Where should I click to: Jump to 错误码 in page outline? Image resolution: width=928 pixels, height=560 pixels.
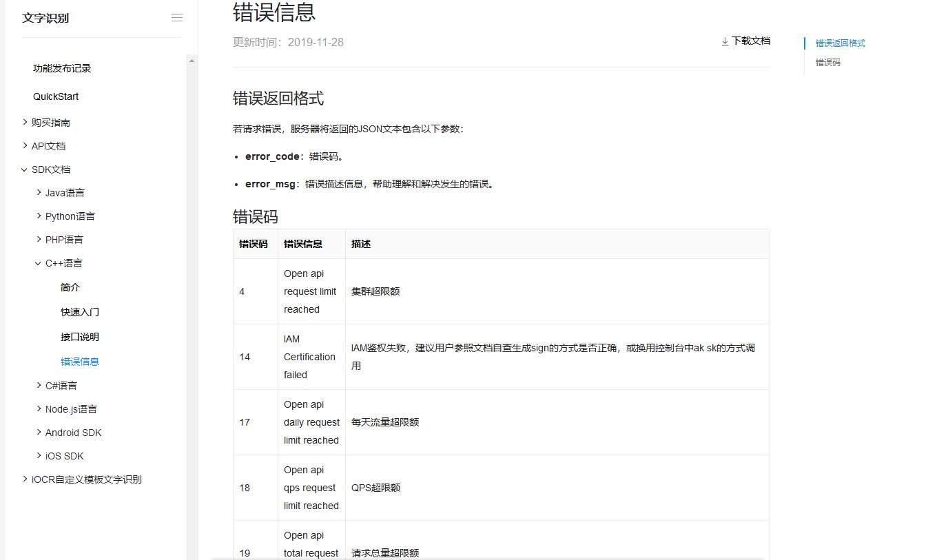828,62
